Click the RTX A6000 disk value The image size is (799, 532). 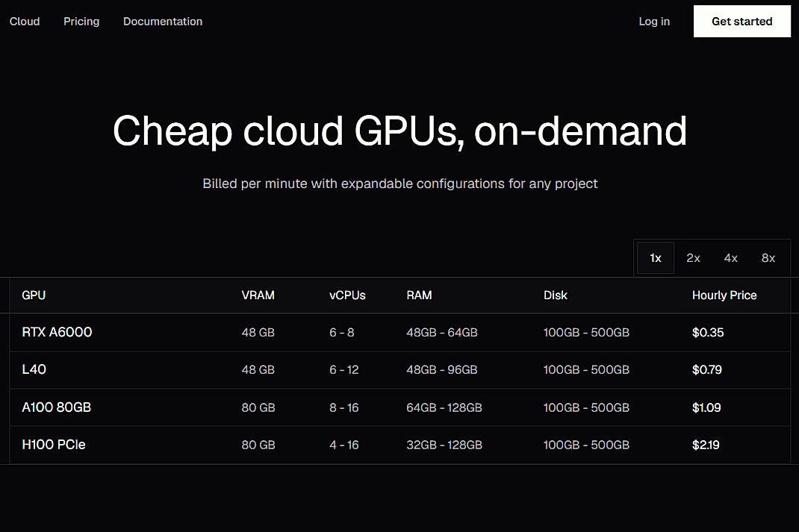[586, 333]
